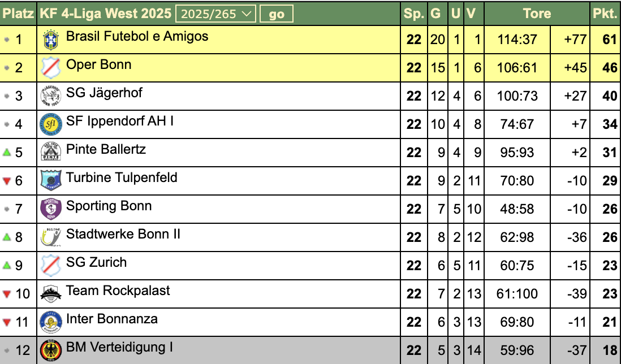Click the Tore column header
This screenshot has width=621, height=364.
click(x=537, y=14)
